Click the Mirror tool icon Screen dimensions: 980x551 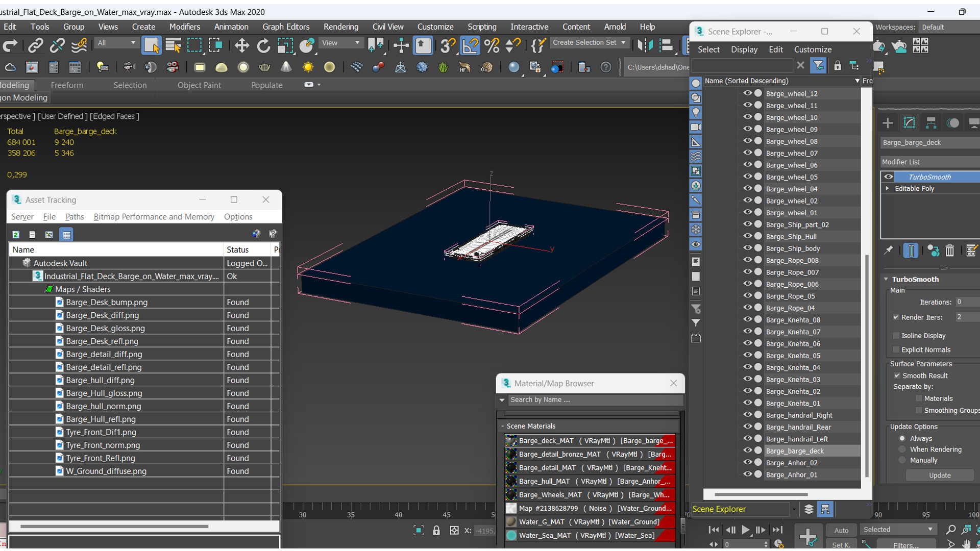[645, 46]
